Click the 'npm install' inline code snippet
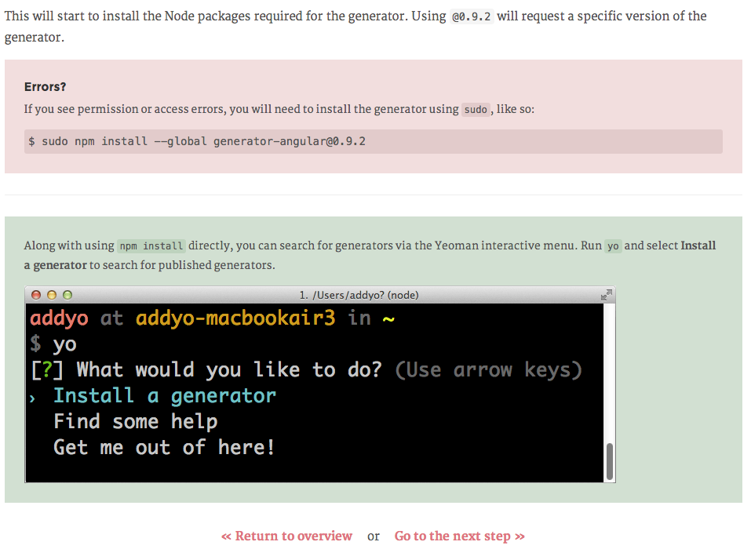The height and width of the screenshot is (560, 751). 151,246
